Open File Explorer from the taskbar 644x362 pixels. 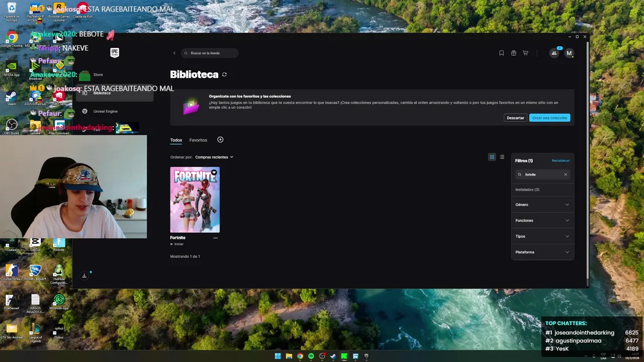tap(289, 356)
